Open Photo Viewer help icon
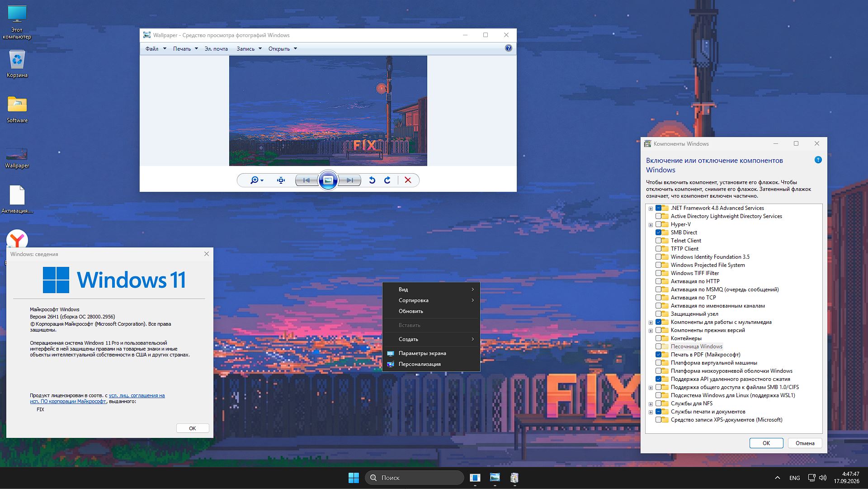 point(508,48)
